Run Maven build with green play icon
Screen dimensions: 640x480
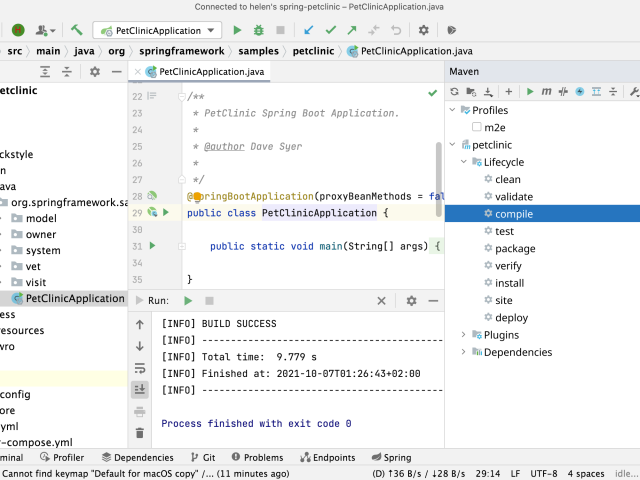point(530,92)
